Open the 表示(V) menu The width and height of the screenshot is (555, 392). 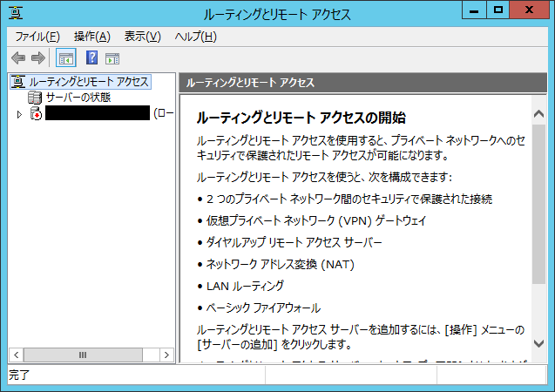142,36
